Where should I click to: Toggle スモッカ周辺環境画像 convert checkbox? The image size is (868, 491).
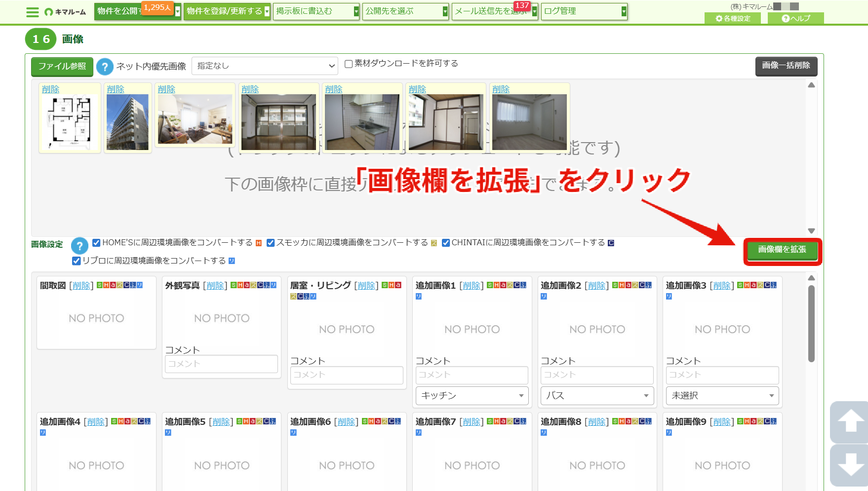pos(271,242)
